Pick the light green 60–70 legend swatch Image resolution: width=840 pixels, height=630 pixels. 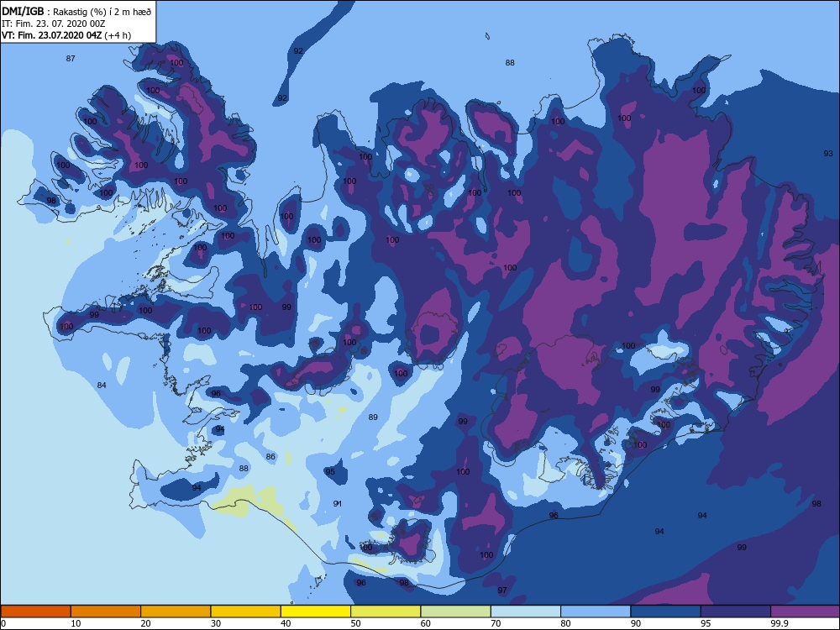[456, 612]
